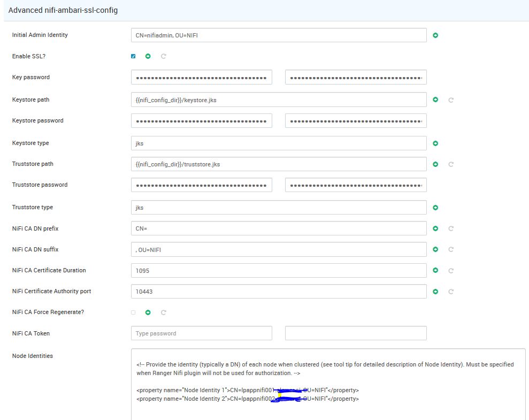Click the undo icon next to NiFi Certificate Authority port
Image resolution: width=529 pixels, height=420 pixels.
pyautogui.click(x=450, y=292)
